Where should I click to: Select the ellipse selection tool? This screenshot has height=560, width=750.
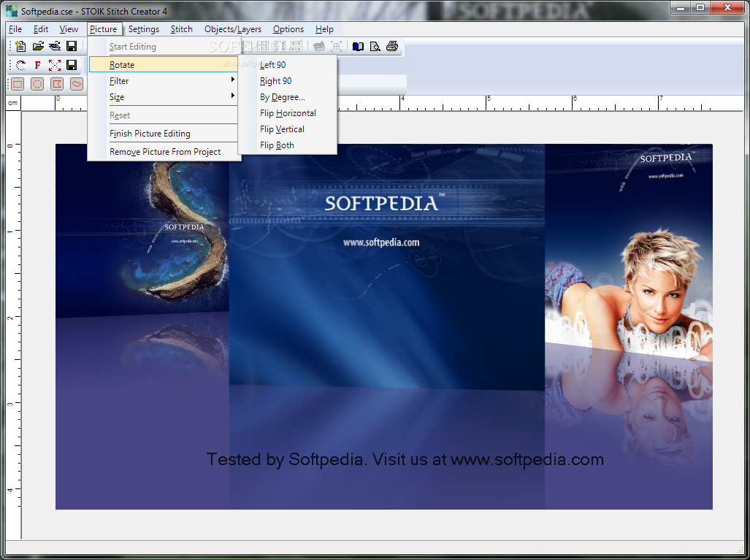[37, 84]
